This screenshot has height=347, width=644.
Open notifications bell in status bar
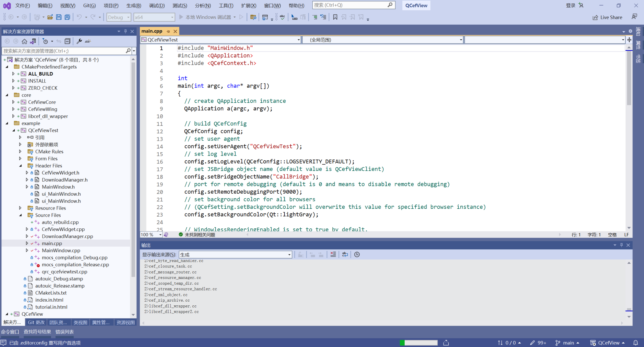(x=636, y=343)
